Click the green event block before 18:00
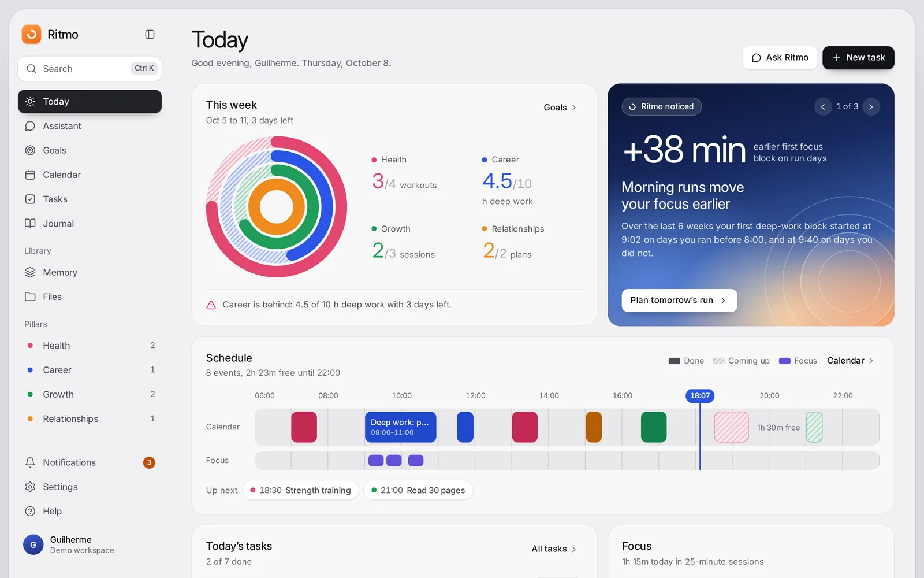The width and height of the screenshot is (924, 578). pyautogui.click(x=654, y=427)
